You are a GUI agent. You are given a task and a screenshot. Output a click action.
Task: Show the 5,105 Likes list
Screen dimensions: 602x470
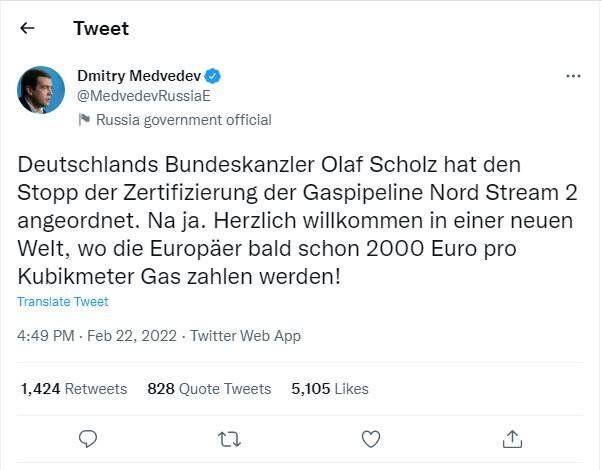331,388
